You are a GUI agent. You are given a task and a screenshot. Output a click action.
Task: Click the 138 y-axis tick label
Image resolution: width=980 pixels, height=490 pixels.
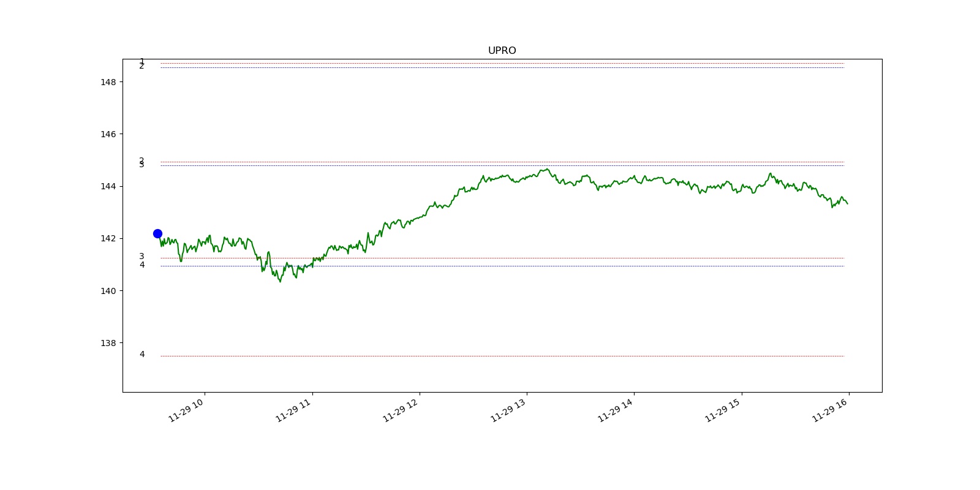click(x=108, y=343)
